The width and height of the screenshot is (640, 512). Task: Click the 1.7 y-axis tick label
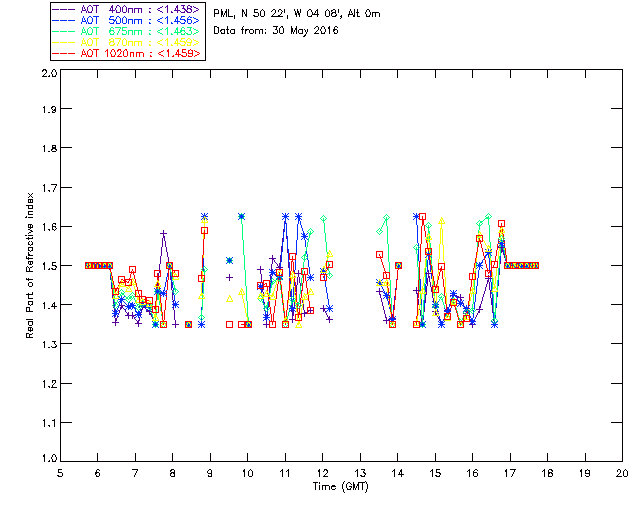pos(49,188)
